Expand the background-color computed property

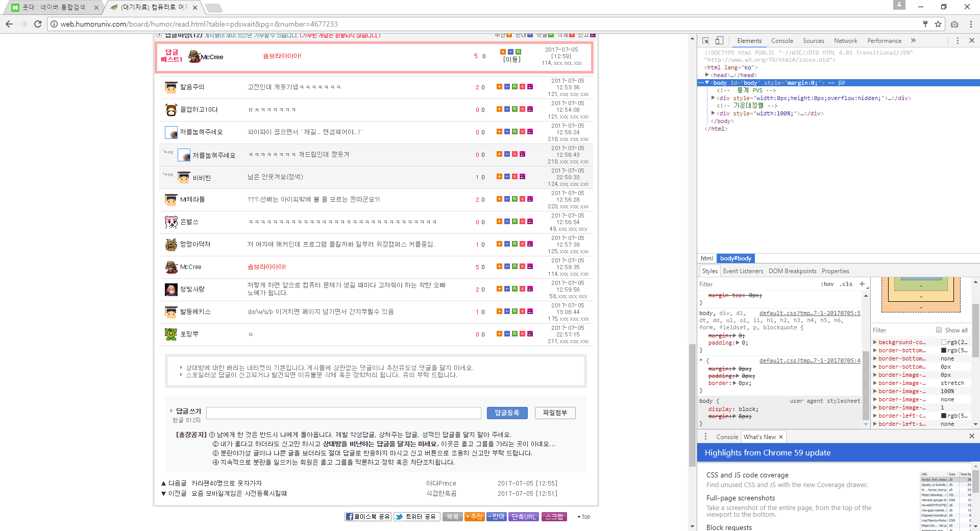(x=875, y=342)
